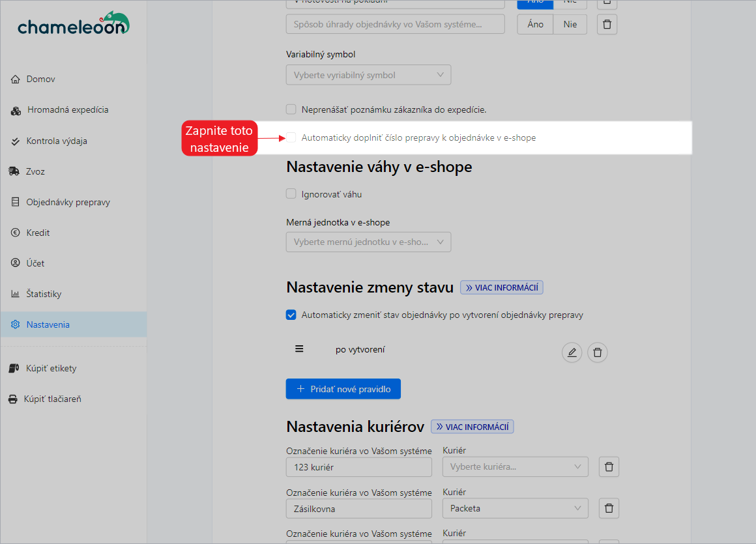
Task: Enable Automaticky doplniť číslo prepravy checkbox
Action: (291, 137)
